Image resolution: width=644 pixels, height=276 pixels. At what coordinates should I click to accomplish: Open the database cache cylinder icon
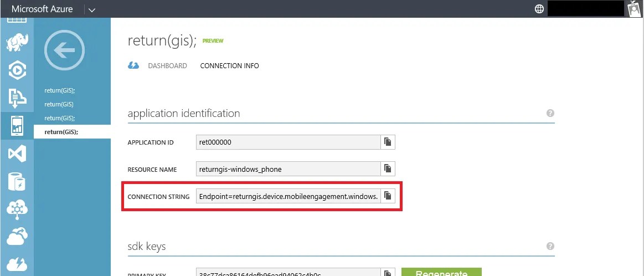point(17,181)
